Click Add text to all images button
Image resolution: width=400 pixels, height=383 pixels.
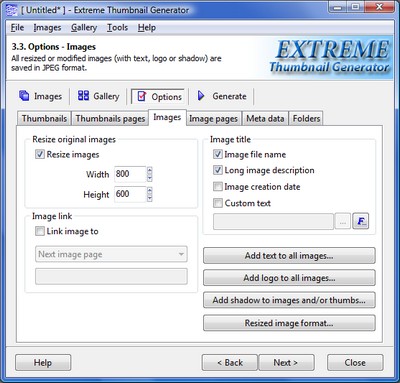pos(289,256)
